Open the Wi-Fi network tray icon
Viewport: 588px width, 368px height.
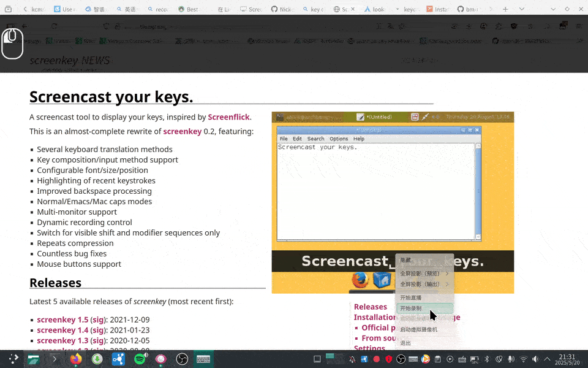[x=524, y=359]
